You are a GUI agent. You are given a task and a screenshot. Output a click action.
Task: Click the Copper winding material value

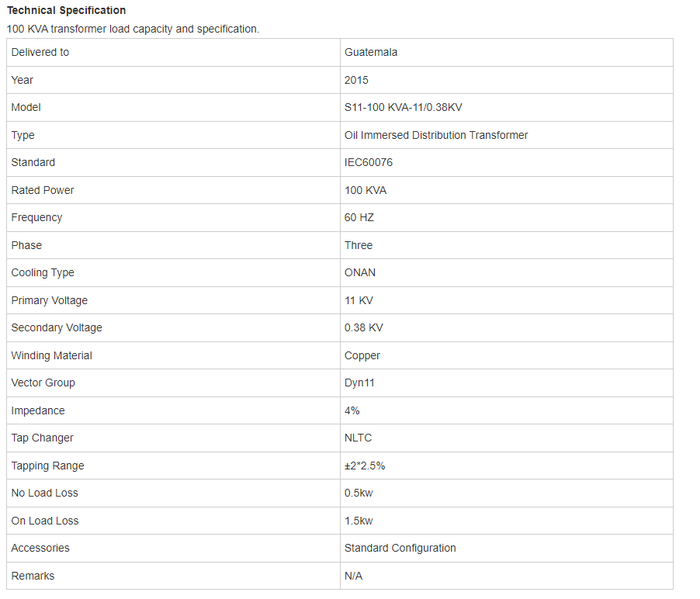362,355
